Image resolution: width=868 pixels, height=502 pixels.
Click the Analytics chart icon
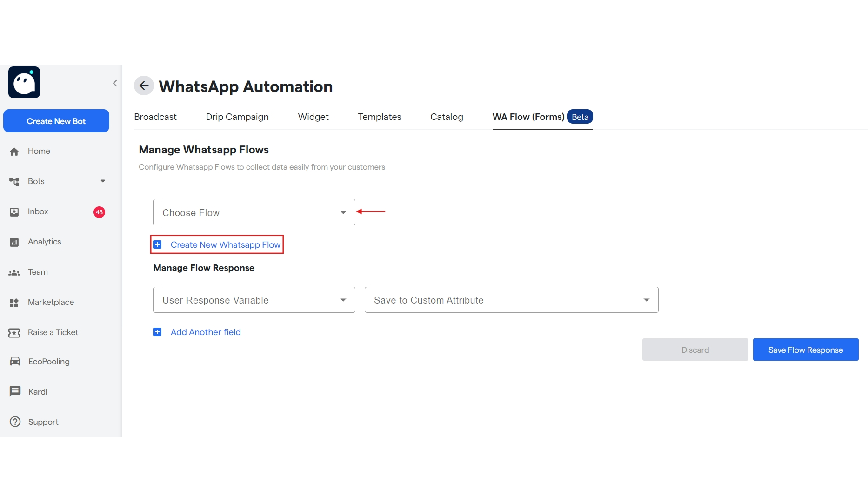coord(14,242)
